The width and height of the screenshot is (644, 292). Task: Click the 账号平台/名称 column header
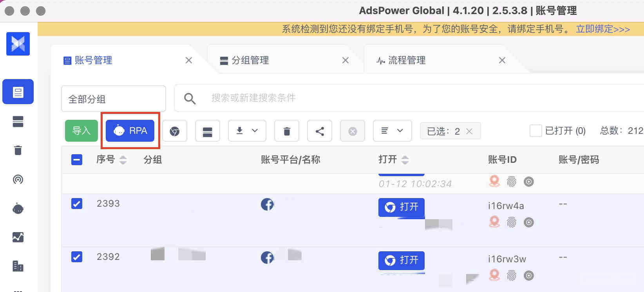[291, 160]
